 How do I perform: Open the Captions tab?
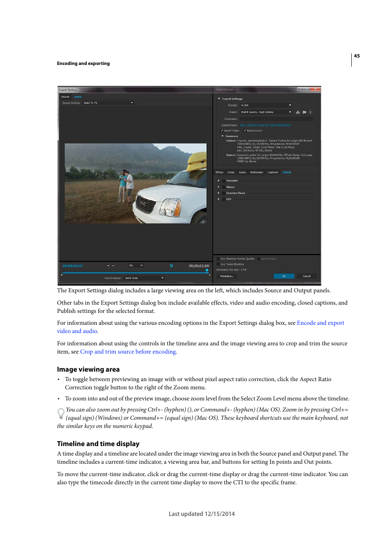(x=273, y=172)
